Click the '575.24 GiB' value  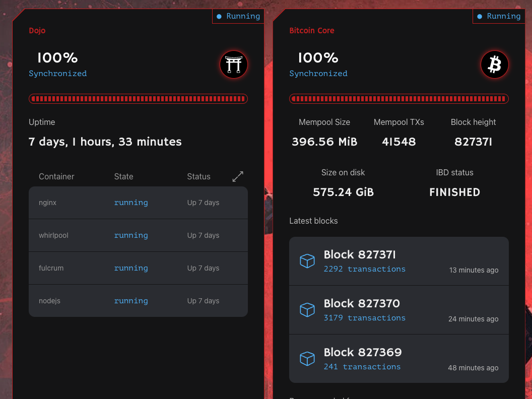[x=344, y=192]
